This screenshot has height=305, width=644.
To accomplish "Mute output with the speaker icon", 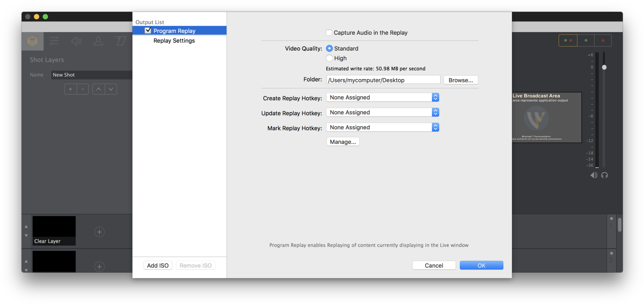I will tap(594, 175).
